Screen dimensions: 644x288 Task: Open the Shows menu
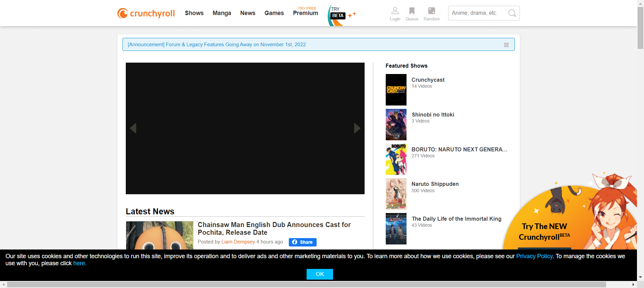tap(194, 13)
